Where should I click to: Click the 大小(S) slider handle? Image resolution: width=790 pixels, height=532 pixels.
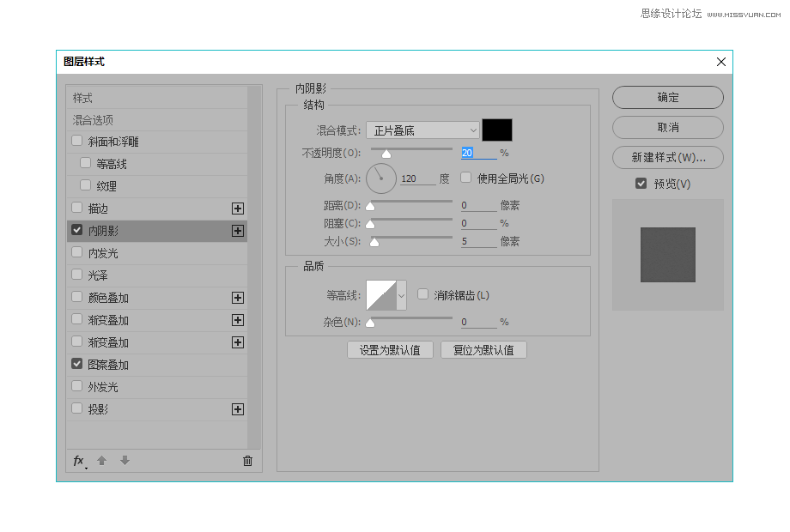click(x=374, y=242)
